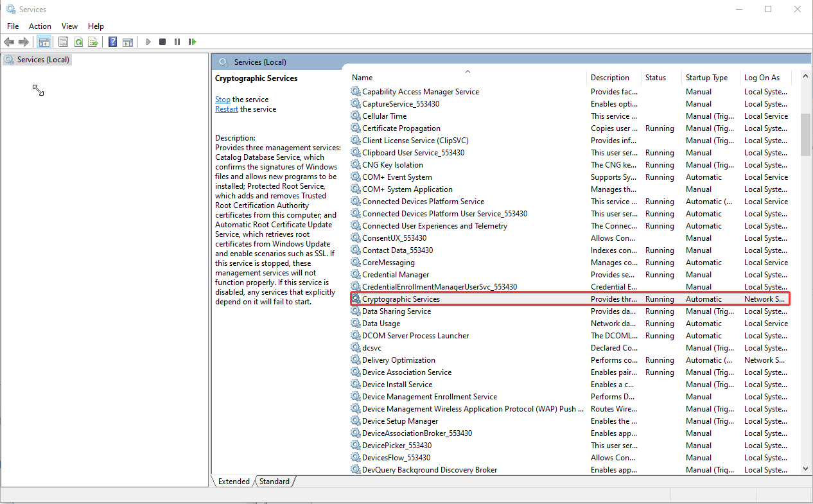
Task: Click the Stop Service toolbar button
Action: point(162,42)
